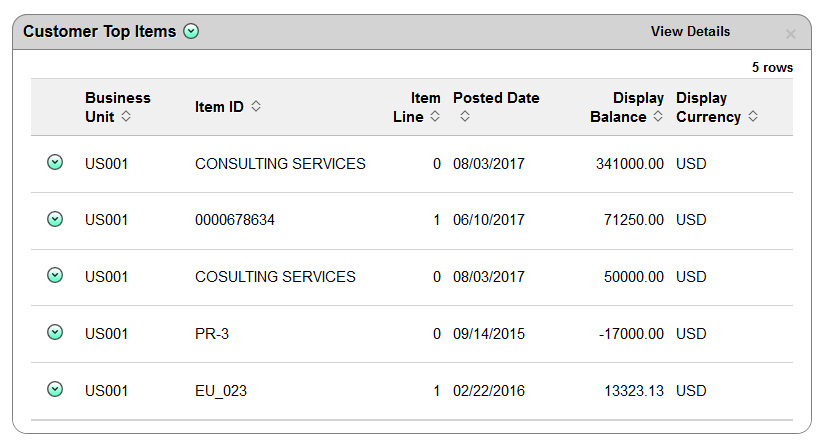This screenshot has height=443, width=827.
Task: Sort by Posted Date column
Action: pyautogui.click(x=465, y=116)
